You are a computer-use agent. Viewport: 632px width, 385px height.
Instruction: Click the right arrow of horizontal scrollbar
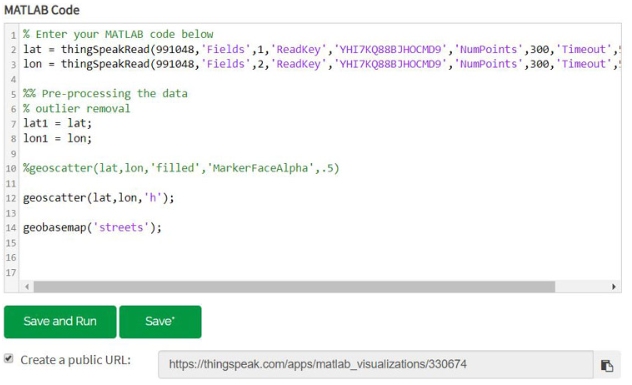(x=613, y=287)
